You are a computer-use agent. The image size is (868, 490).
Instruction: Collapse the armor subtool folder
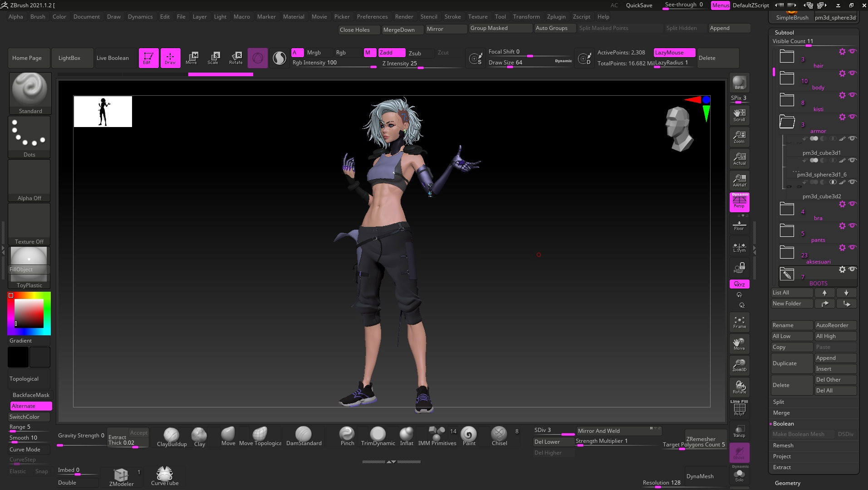787,122
